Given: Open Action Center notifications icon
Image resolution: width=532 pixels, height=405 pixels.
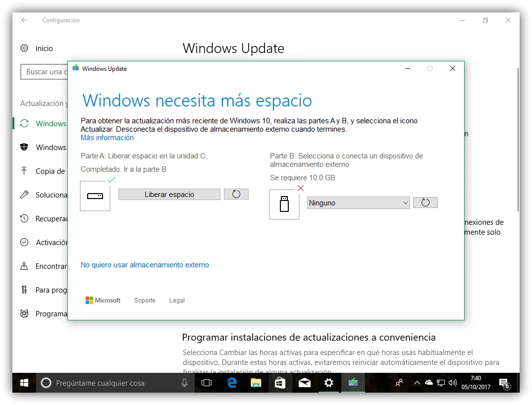Looking at the screenshot, I should pos(505,383).
